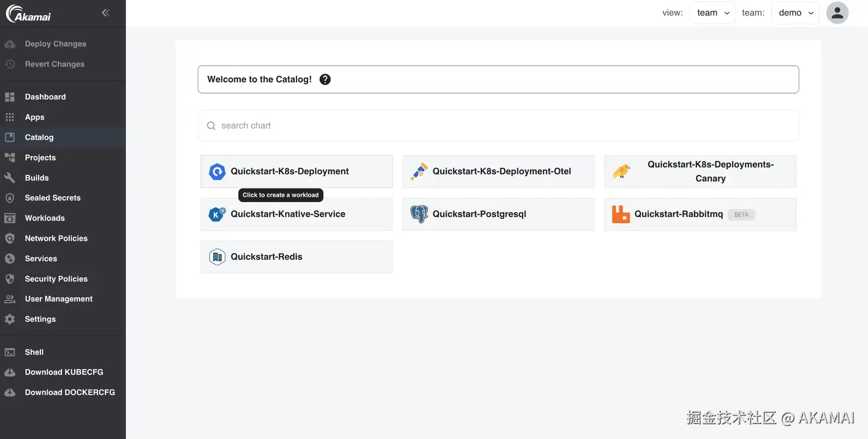Open the team dropdown showing demo
The image size is (868, 439).
(796, 13)
